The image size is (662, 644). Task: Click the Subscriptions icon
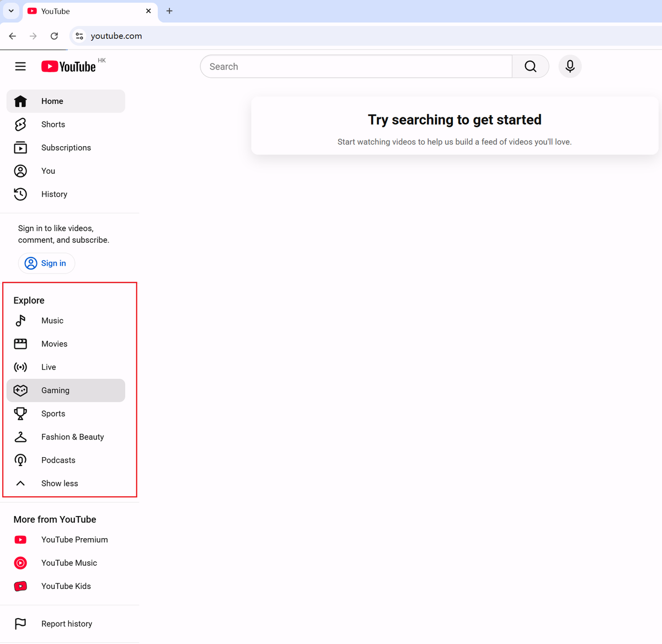tap(20, 148)
